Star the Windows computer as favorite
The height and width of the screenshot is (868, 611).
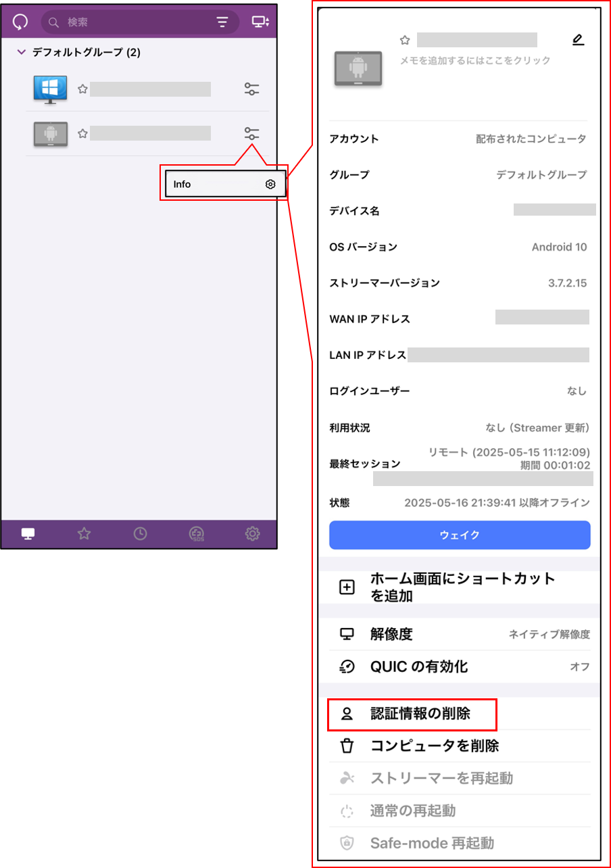pos(82,89)
